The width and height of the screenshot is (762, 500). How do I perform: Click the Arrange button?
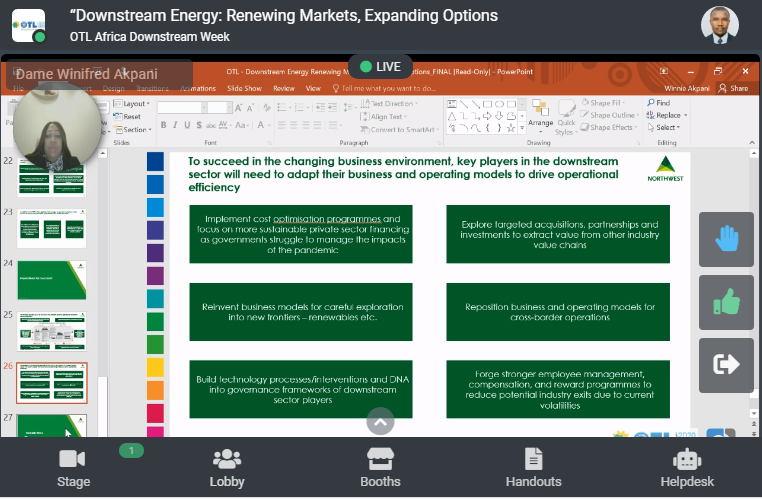(540, 116)
